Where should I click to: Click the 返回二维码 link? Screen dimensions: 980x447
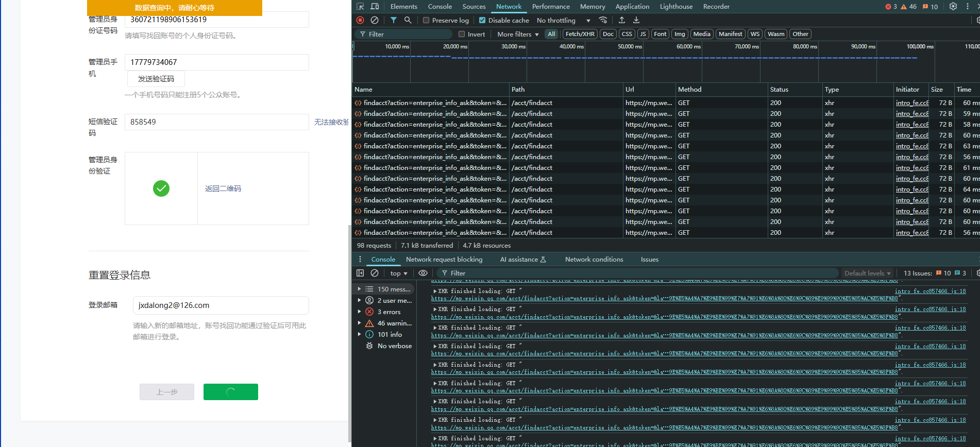click(223, 188)
